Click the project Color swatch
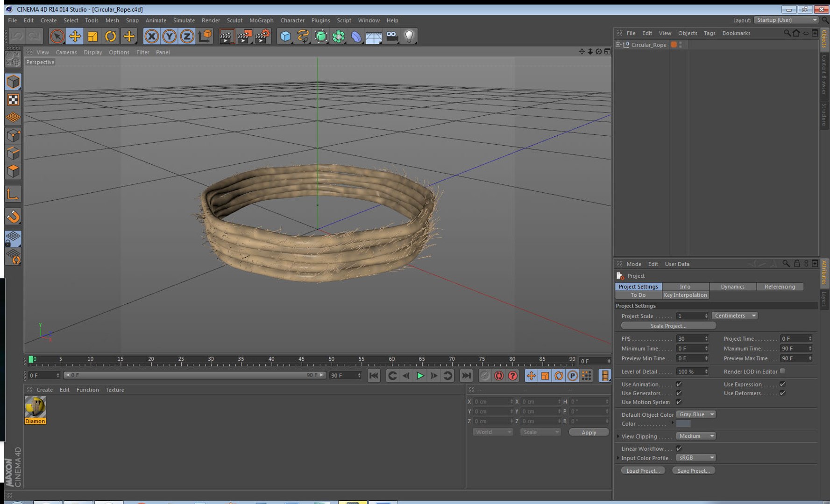This screenshot has width=830, height=504. point(683,424)
